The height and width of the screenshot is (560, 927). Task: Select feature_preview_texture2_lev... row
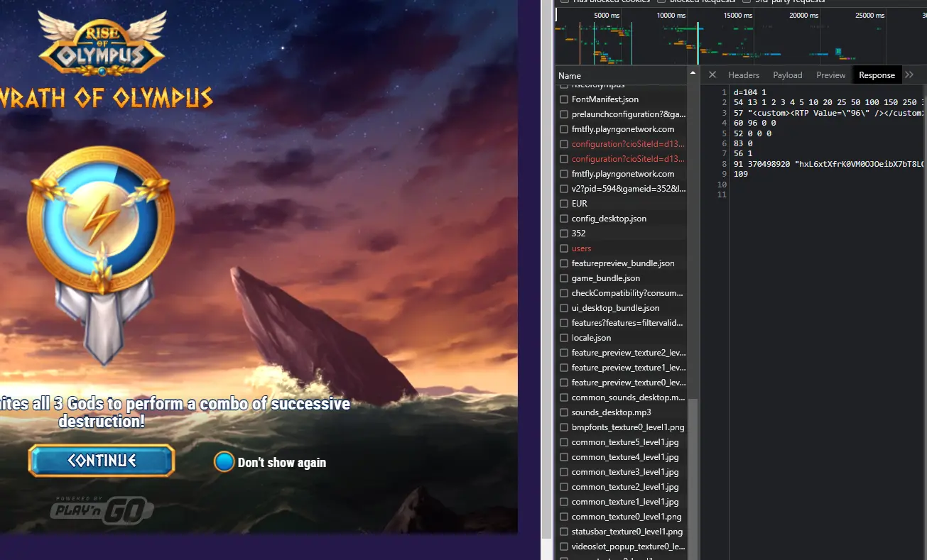pyautogui.click(x=622, y=353)
